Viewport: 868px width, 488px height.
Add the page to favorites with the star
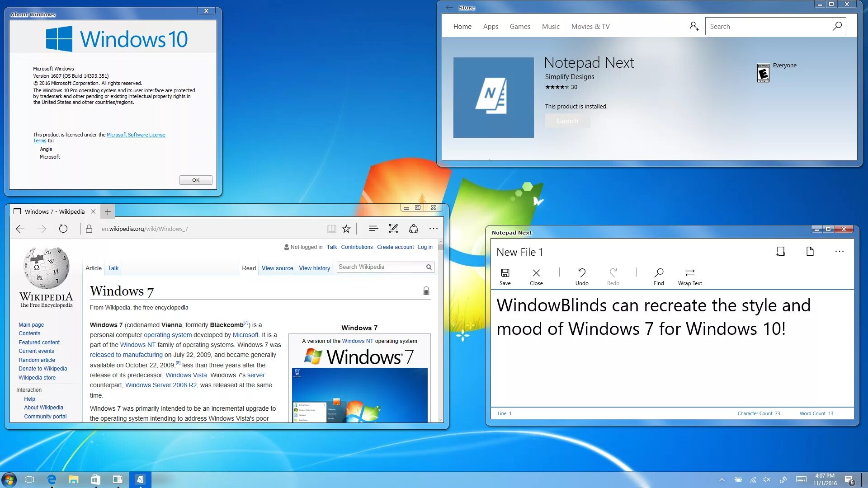pyautogui.click(x=346, y=229)
